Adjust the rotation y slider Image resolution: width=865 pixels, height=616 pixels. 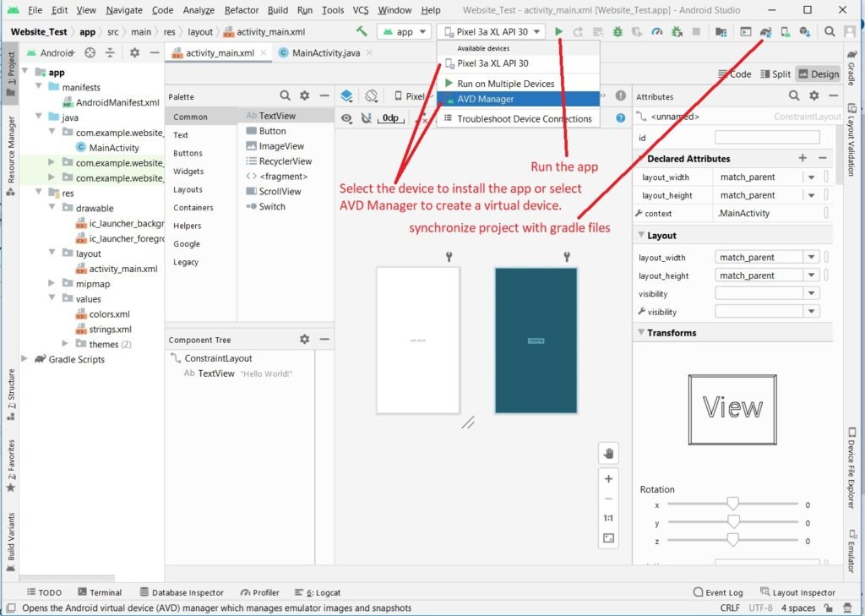click(x=732, y=522)
